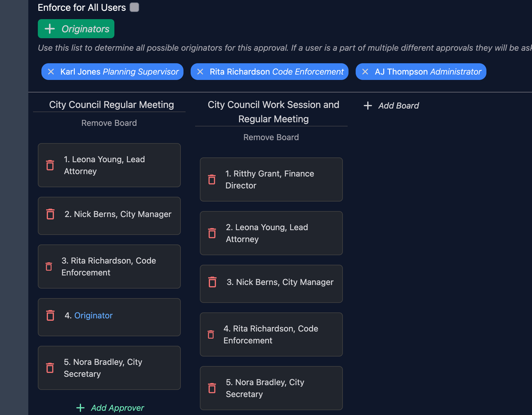
Task: Click Remove Board under City Council Regular Meeting
Action: click(x=109, y=123)
